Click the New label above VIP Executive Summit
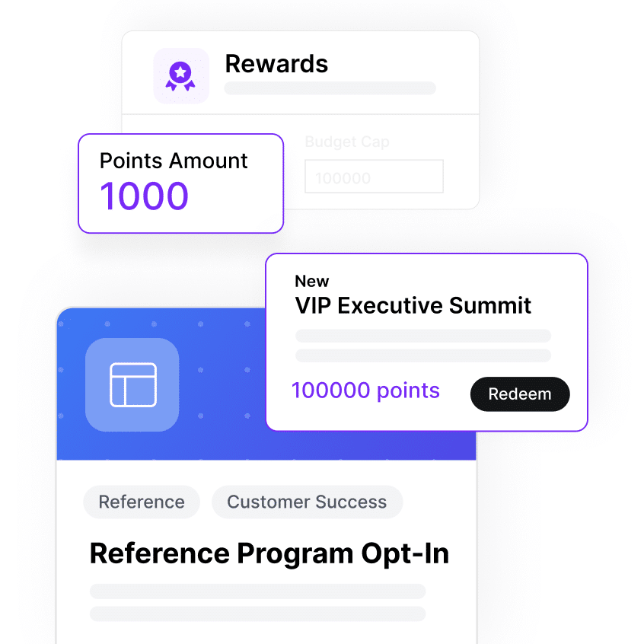The height and width of the screenshot is (644, 644). pyautogui.click(x=312, y=282)
